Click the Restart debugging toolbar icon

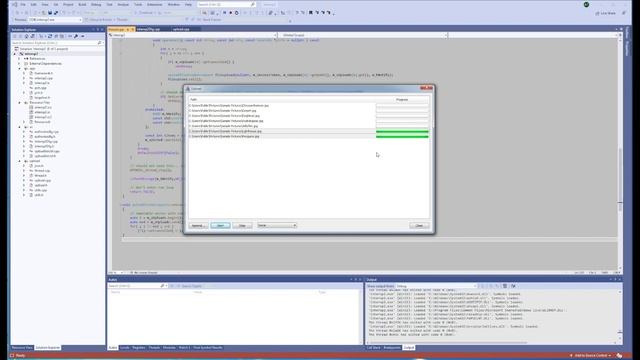pos(236,13)
